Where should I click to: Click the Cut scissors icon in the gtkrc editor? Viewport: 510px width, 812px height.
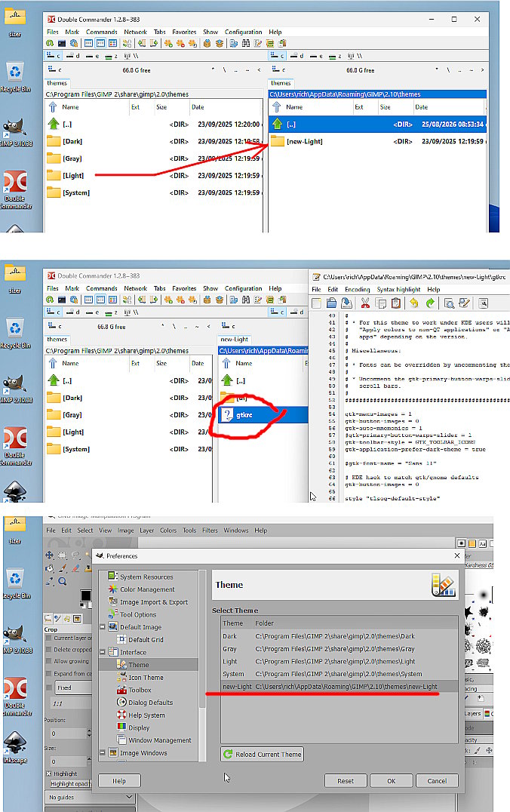[365, 303]
